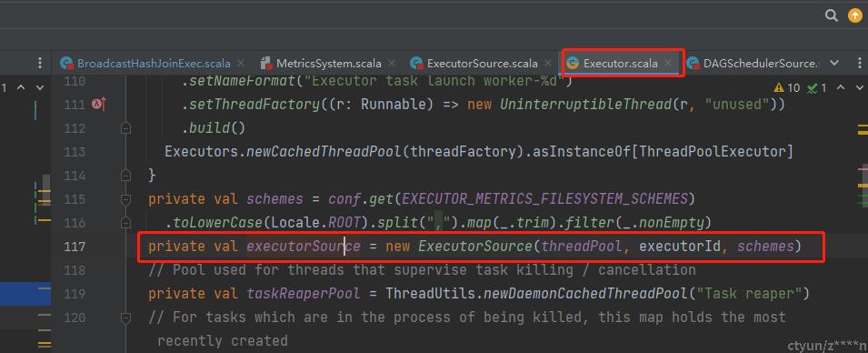Click the MetricsSystem.scala file icon
The image size is (868, 353).
coord(266,63)
